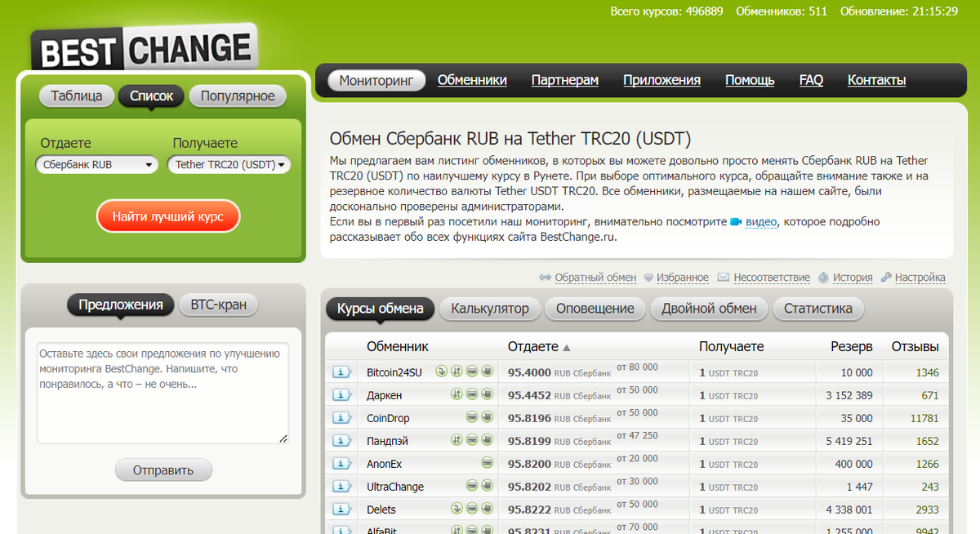
Task: Click the curved arrow icon in Bitcoin24SU row
Action: click(441, 372)
